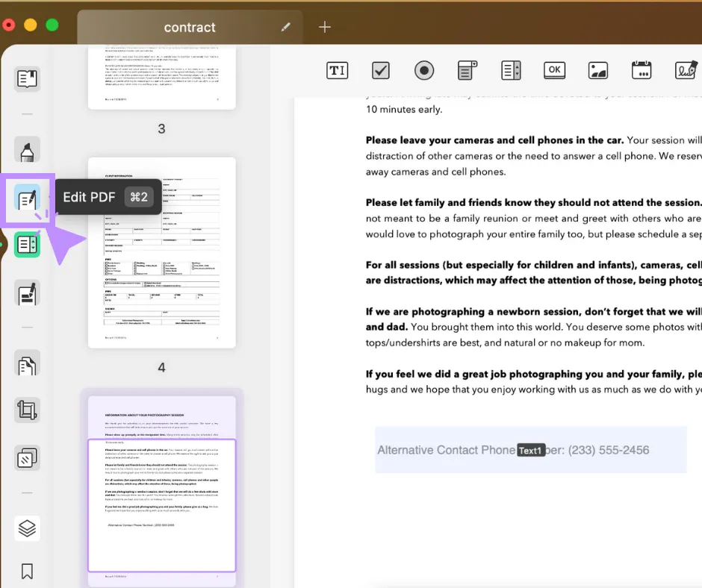
Task: Select the Edit PDF tool in the sidebar
Action: (x=27, y=198)
